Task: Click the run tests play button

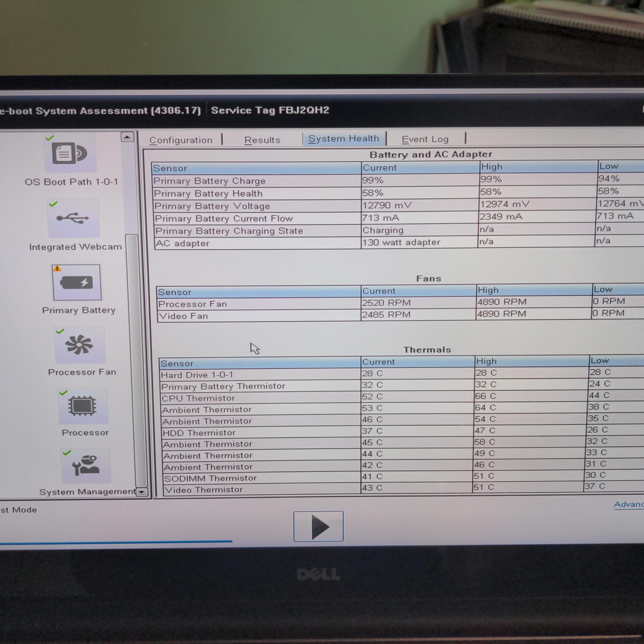Action: [318, 526]
